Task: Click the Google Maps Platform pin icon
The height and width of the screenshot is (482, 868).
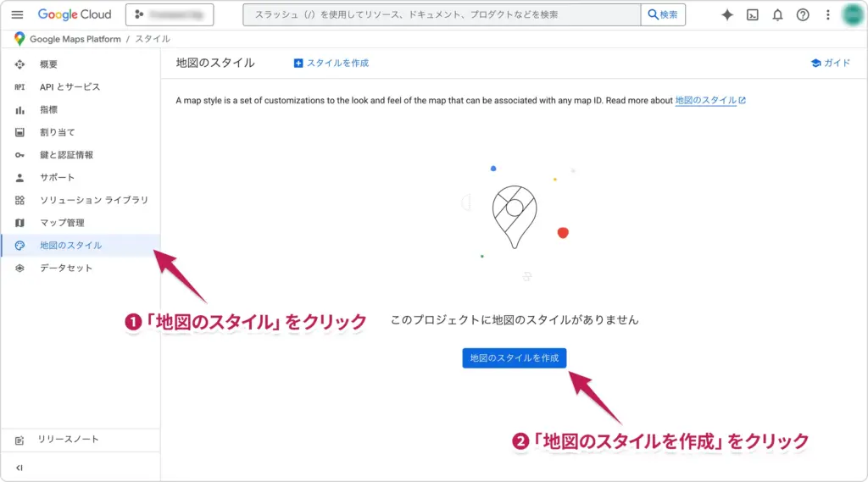Action: [19, 39]
